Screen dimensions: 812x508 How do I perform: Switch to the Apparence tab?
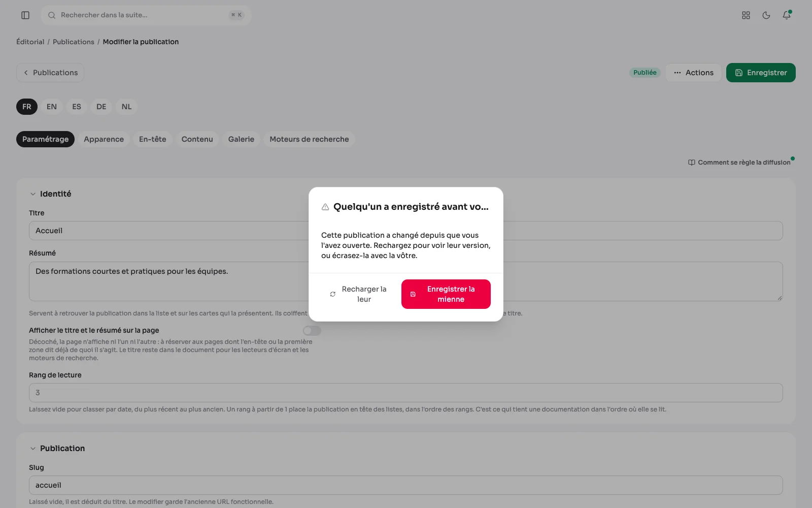(104, 139)
